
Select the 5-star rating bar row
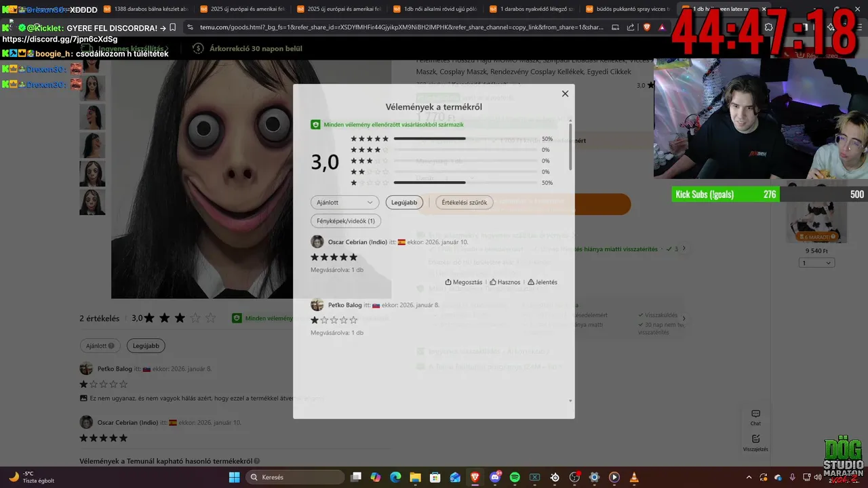tap(451, 139)
